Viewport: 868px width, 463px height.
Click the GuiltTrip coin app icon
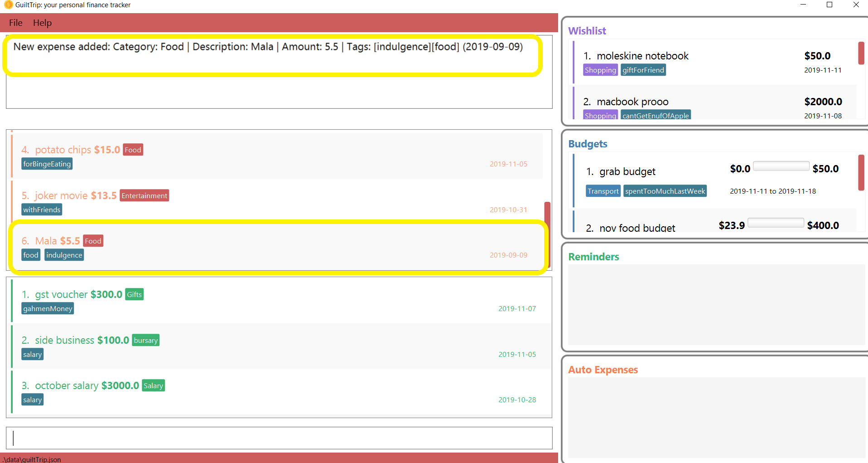pyautogui.click(x=8, y=5)
